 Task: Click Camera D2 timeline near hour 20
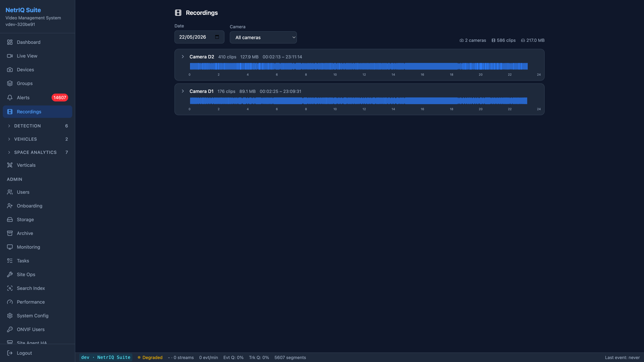pyautogui.click(x=481, y=66)
